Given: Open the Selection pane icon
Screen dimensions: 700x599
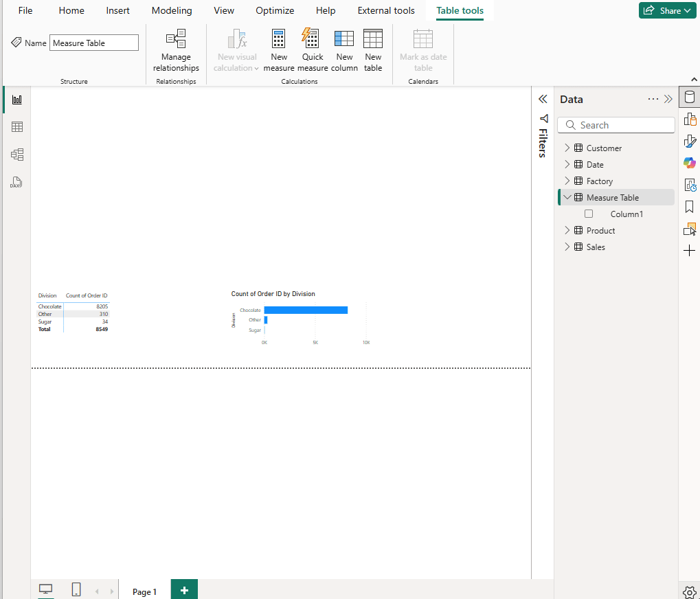Looking at the screenshot, I should click(690, 229).
